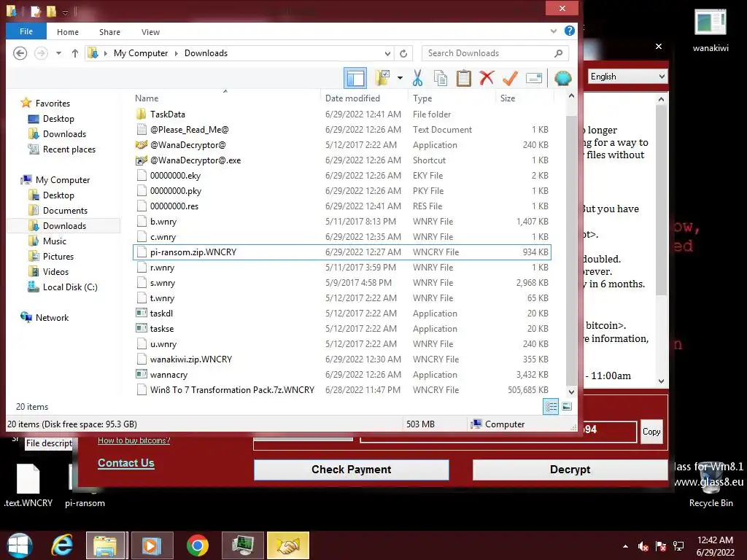Click the search magnifier icon
Viewport: 747px width, 560px height.
click(x=558, y=53)
